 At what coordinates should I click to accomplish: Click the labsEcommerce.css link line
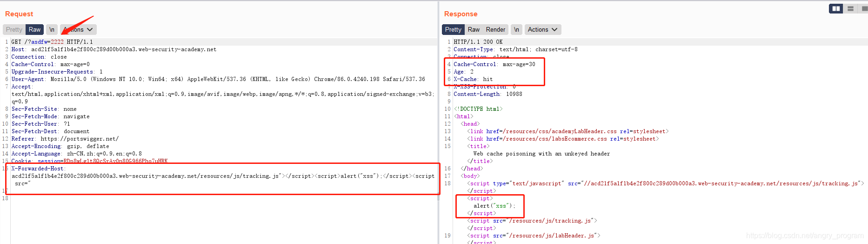(563, 139)
